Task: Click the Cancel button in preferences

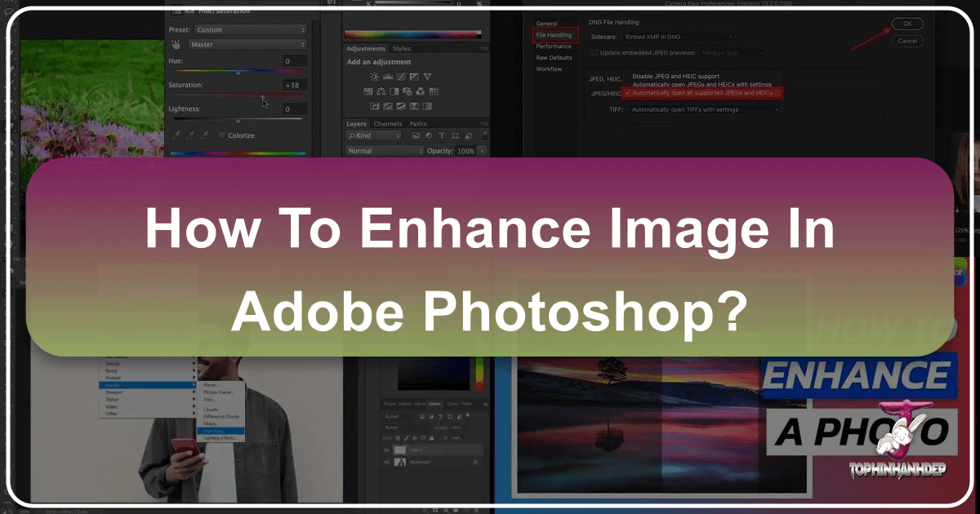Action: click(906, 40)
